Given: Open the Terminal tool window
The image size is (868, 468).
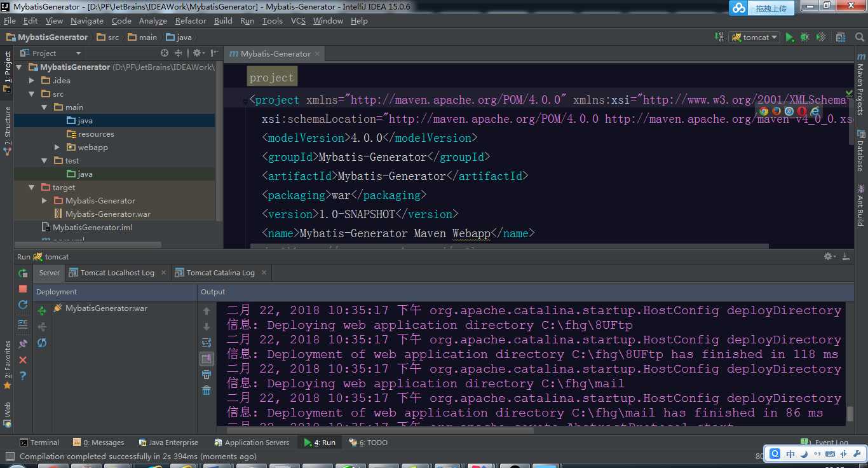Looking at the screenshot, I should (39, 443).
